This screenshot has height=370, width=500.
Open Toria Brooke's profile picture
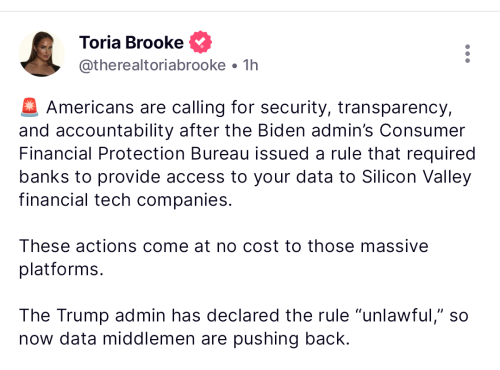42,54
